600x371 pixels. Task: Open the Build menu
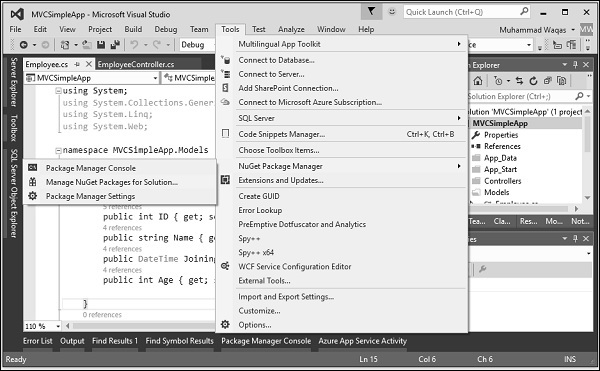(133, 29)
